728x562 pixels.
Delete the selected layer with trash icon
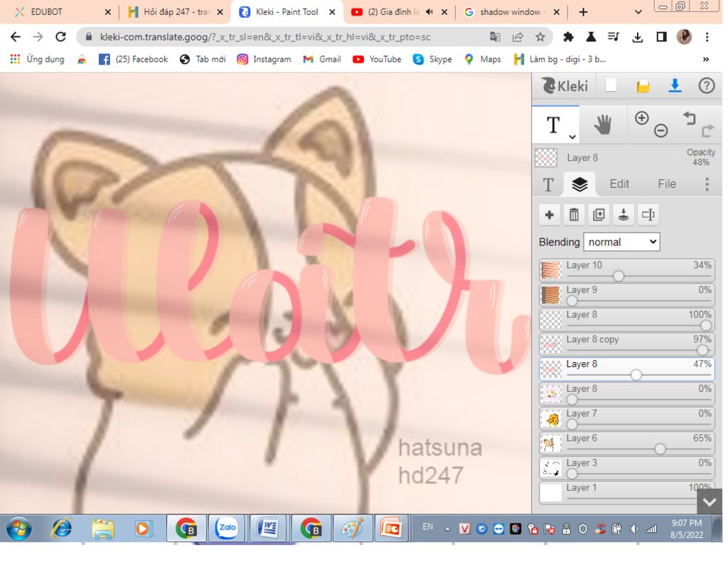(x=574, y=215)
